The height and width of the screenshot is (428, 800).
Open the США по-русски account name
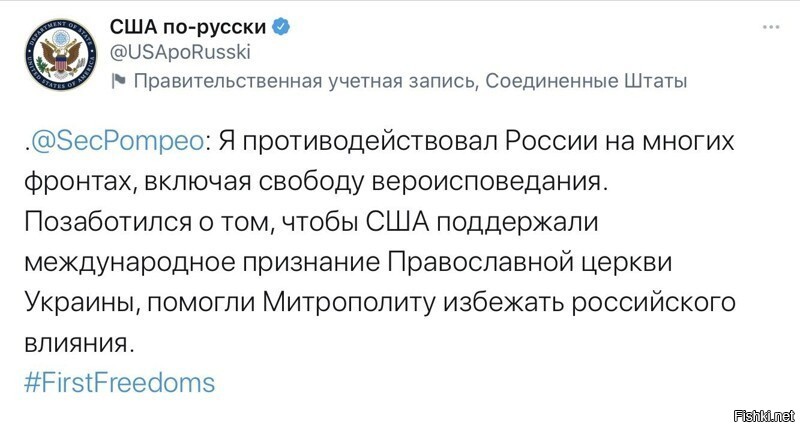(188, 27)
